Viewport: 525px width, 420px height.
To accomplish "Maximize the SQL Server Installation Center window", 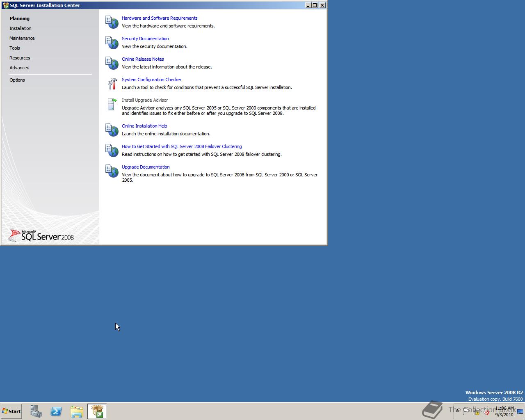I will pos(315,5).
